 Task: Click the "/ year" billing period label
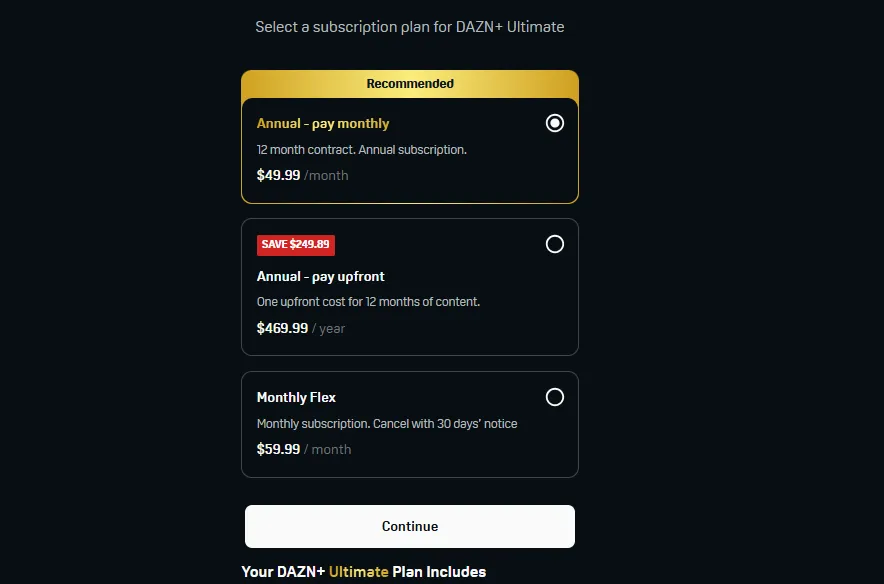tap(328, 328)
